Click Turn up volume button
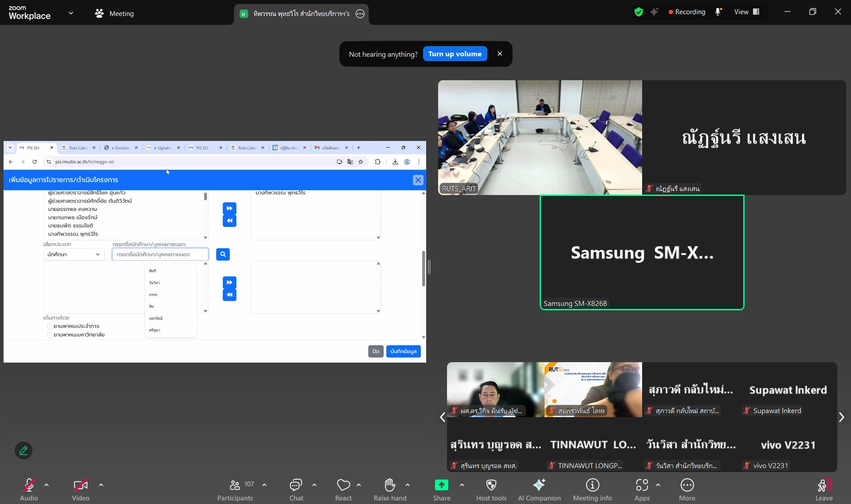The image size is (851, 504). (x=455, y=54)
